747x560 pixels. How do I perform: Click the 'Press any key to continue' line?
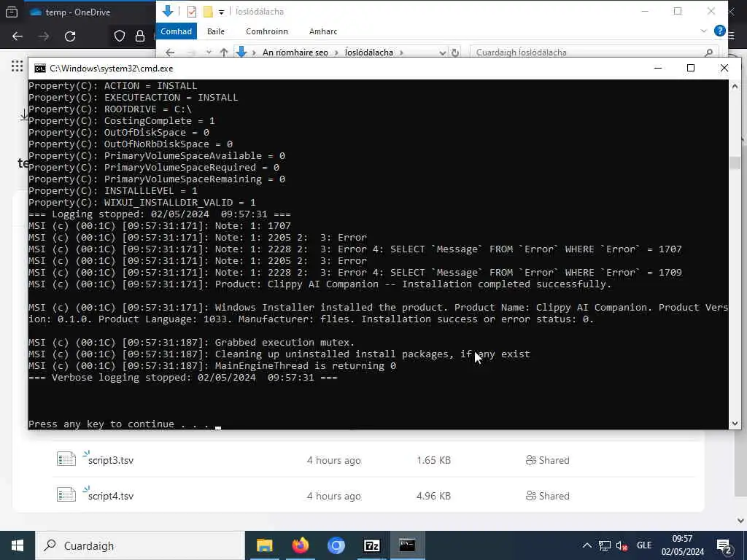[x=120, y=424]
